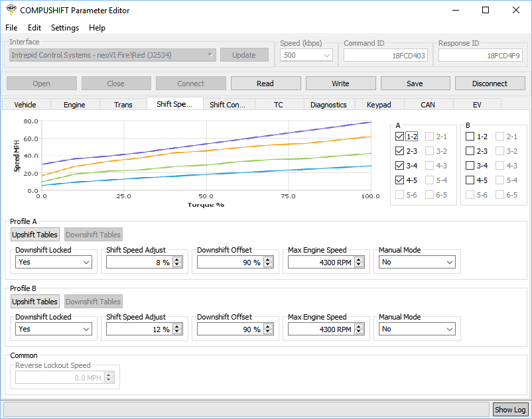Click the Command ID input field
The image size is (532, 419).
point(385,56)
